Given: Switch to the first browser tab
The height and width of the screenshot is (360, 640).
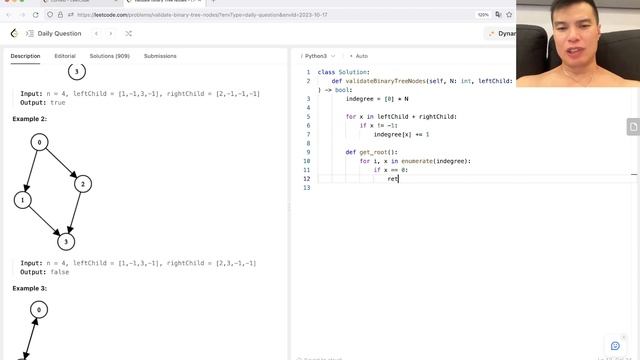Looking at the screenshot, I should pyautogui.click(x=80, y=2).
